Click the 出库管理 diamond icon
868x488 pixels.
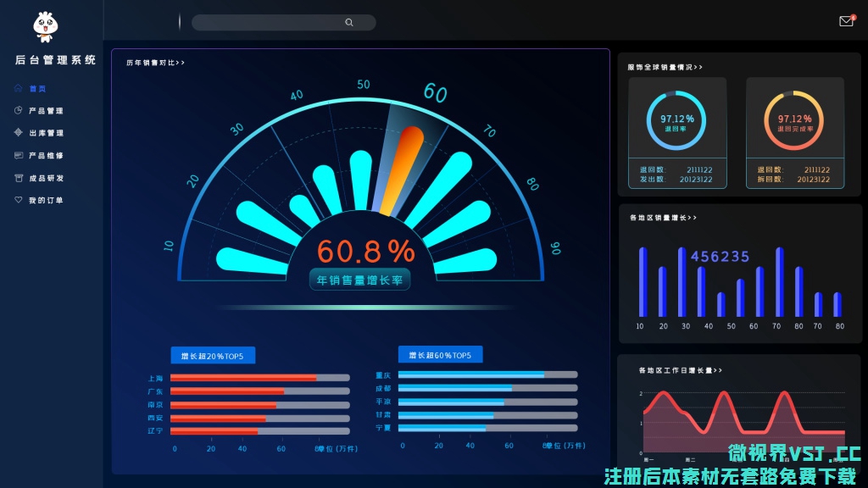tap(19, 133)
